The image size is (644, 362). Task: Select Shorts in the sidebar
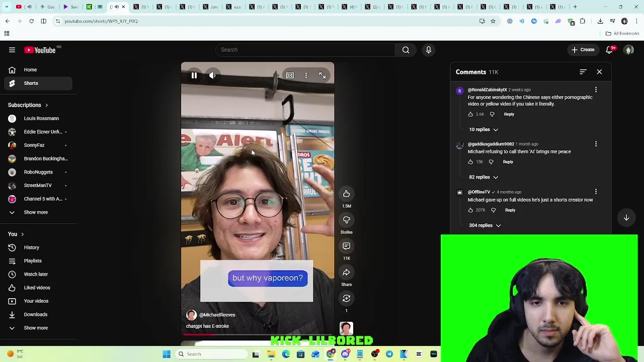pyautogui.click(x=38, y=83)
